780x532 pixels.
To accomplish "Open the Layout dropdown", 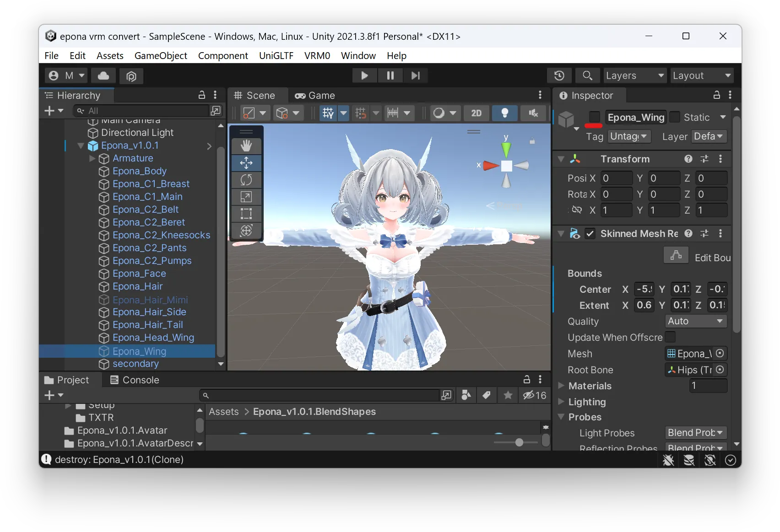I will 702,75.
